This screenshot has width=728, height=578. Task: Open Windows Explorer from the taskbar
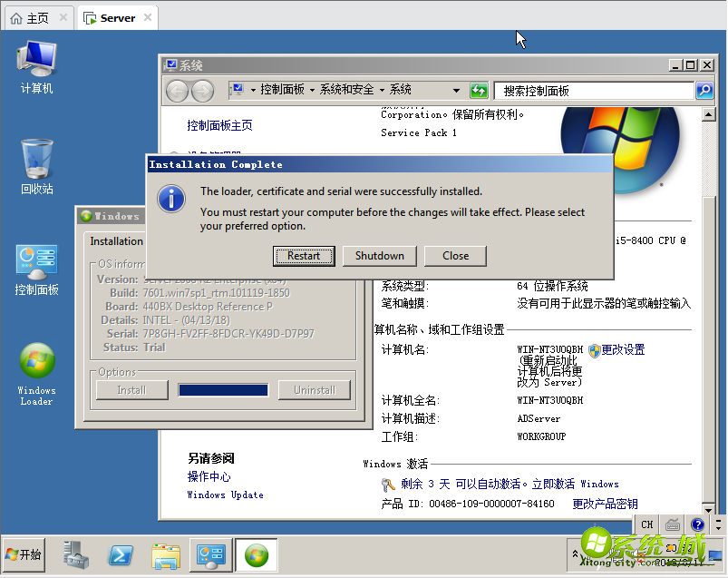coord(165,555)
